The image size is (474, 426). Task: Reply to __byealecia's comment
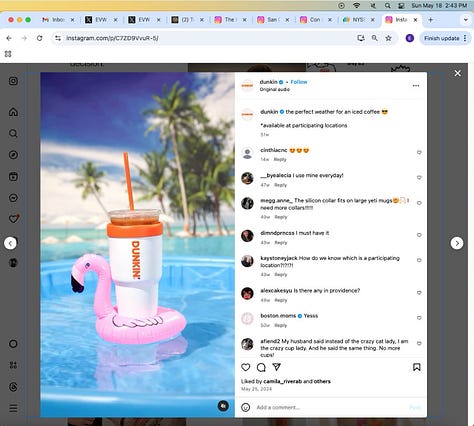pyautogui.click(x=280, y=185)
